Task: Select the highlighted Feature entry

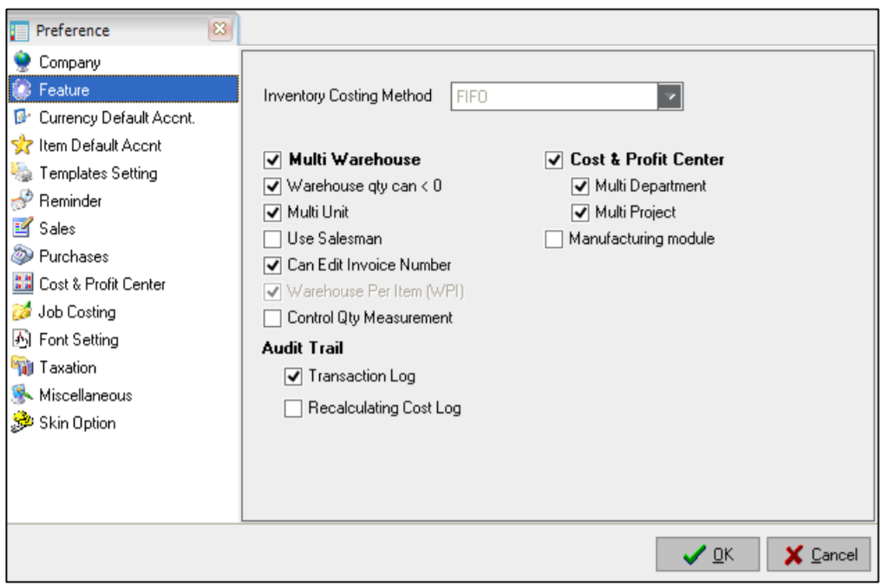Action: pos(123,89)
